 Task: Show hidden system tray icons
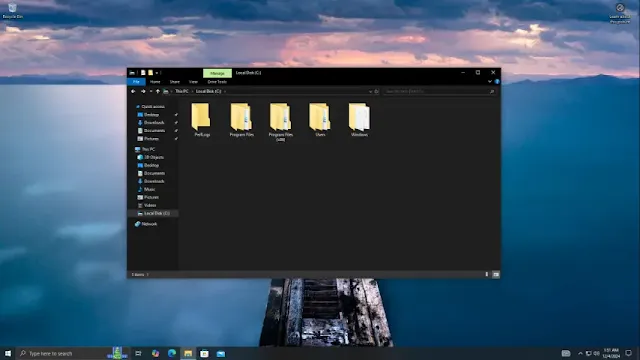tap(580, 353)
